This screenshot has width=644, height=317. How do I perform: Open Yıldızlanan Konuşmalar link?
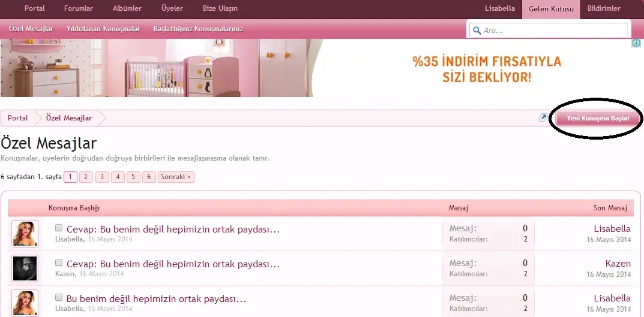coord(103,29)
